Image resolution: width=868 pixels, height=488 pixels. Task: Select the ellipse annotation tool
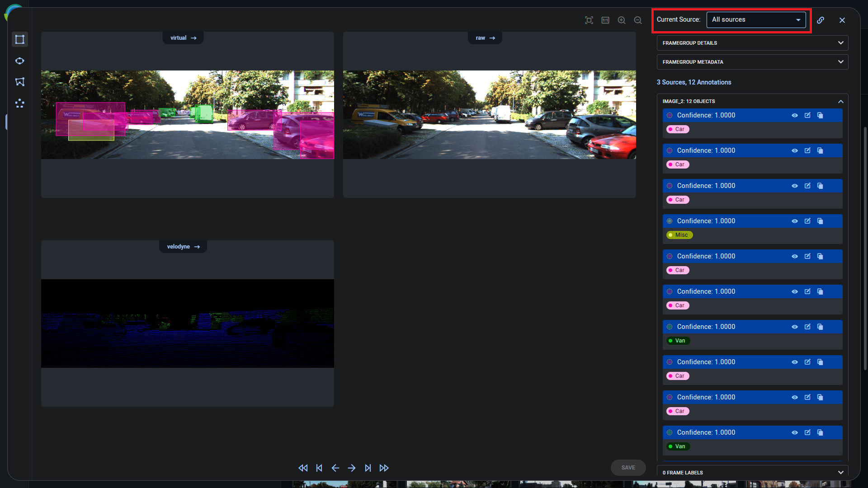[x=19, y=61]
